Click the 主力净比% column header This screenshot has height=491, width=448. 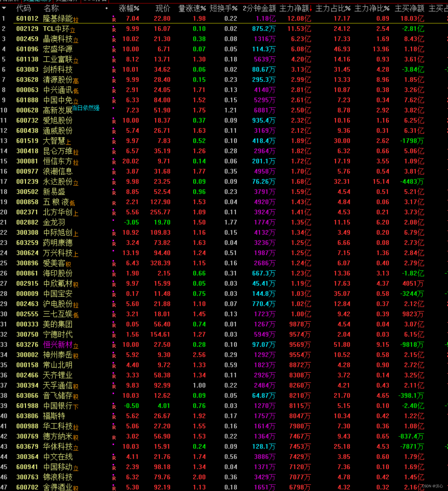tap(372, 8)
